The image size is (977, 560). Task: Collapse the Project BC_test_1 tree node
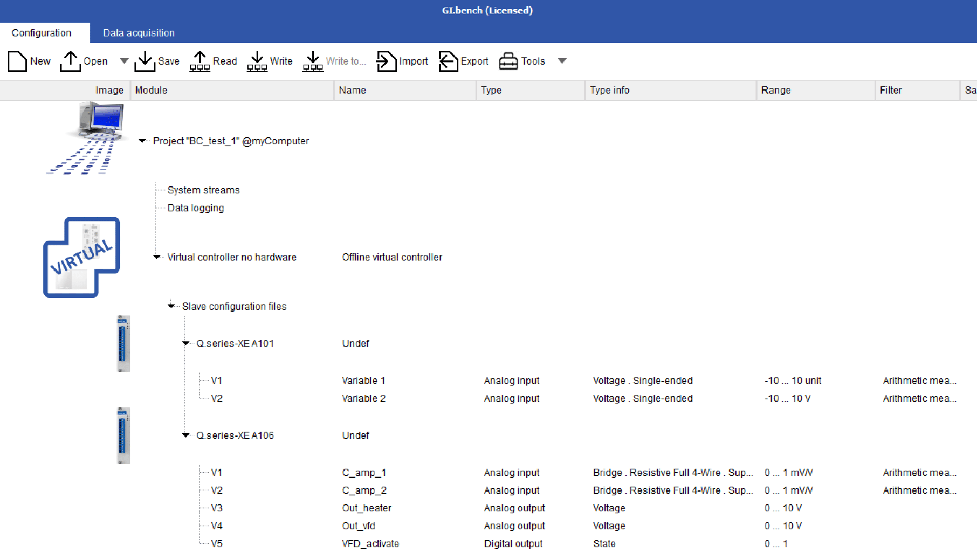tap(142, 141)
